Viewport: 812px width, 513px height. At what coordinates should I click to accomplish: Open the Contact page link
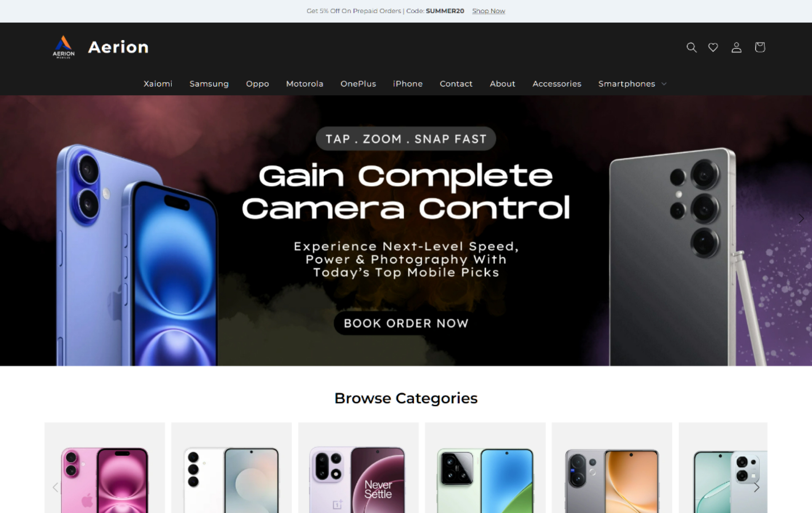click(456, 84)
